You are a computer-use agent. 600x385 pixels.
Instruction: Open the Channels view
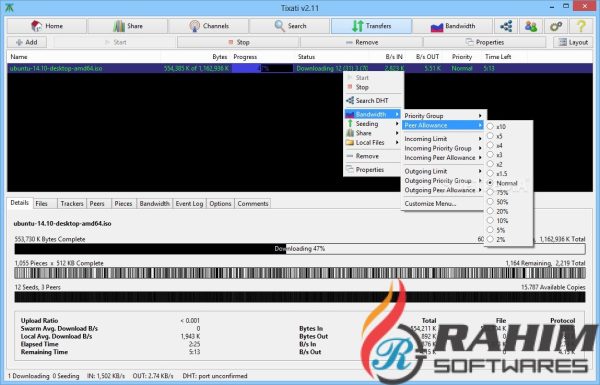(208, 26)
